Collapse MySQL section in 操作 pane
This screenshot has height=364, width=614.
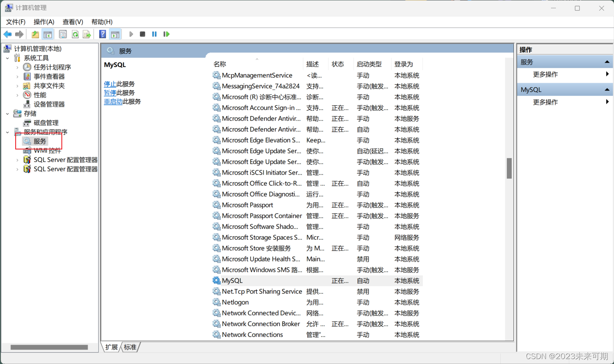(607, 89)
